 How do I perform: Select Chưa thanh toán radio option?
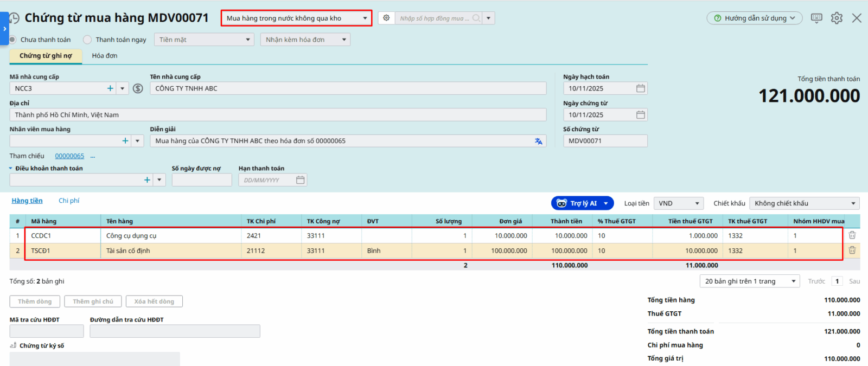(x=12, y=40)
